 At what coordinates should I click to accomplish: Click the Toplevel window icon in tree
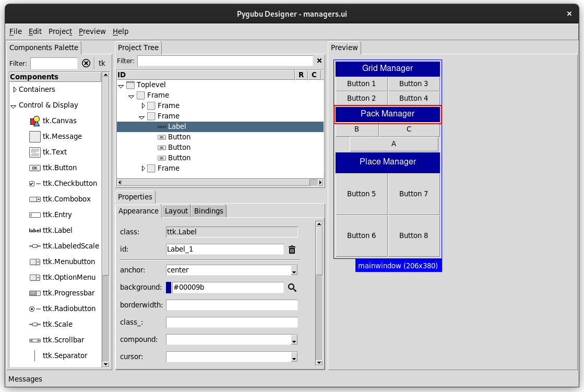[130, 85]
